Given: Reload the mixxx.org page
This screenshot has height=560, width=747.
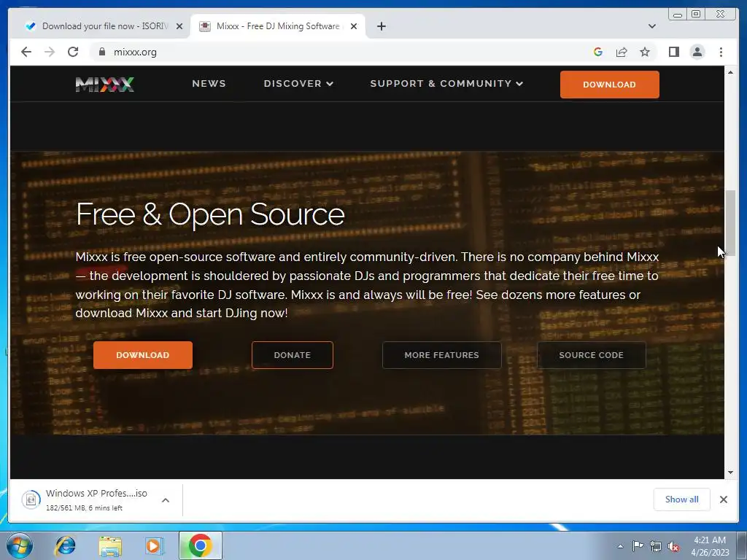Looking at the screenshot, I should coord(73,52).
